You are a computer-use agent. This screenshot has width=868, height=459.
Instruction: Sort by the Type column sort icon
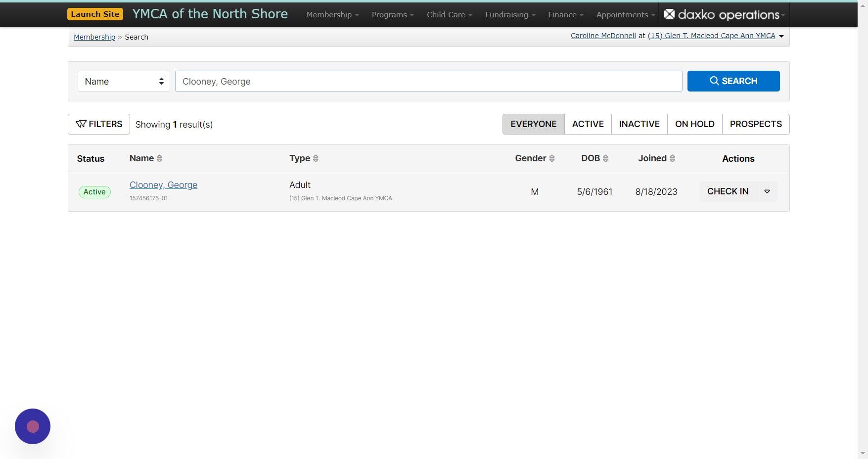click(x=316, y=158)
